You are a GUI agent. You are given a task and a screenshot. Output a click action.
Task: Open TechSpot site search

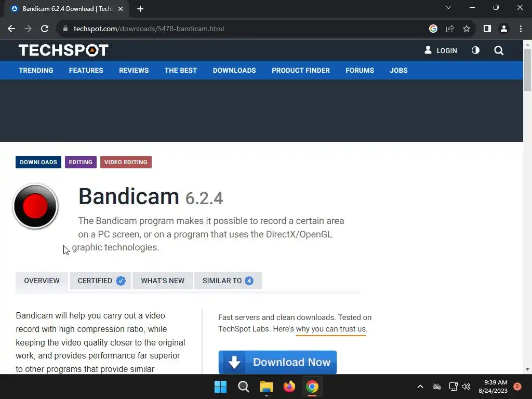(x=499, y=50)
